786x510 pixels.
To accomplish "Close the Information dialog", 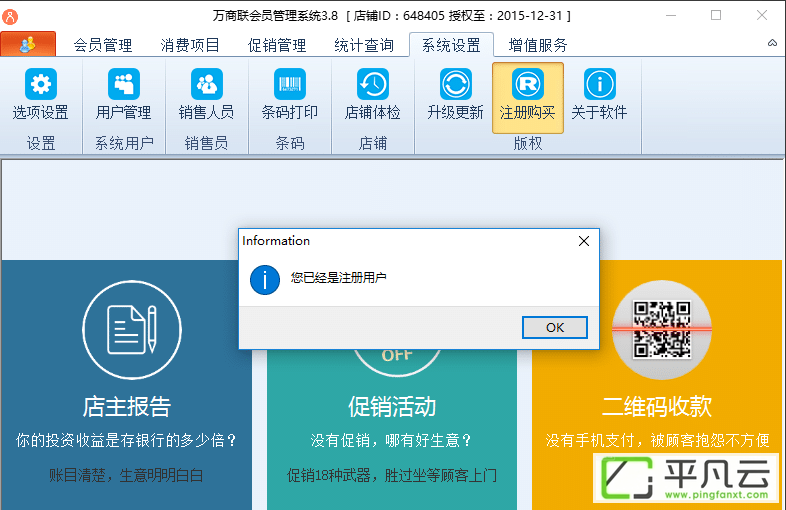I will pos(584,241).
